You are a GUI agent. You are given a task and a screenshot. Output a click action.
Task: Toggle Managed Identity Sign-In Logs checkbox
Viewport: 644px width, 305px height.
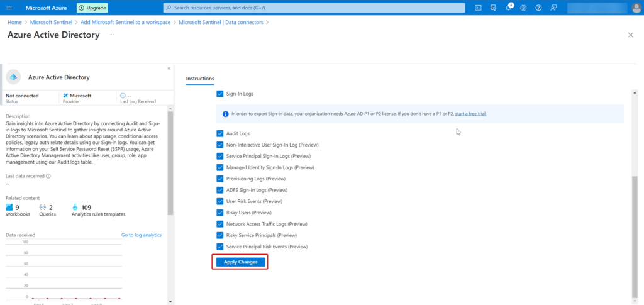click(x=219, y=167)
